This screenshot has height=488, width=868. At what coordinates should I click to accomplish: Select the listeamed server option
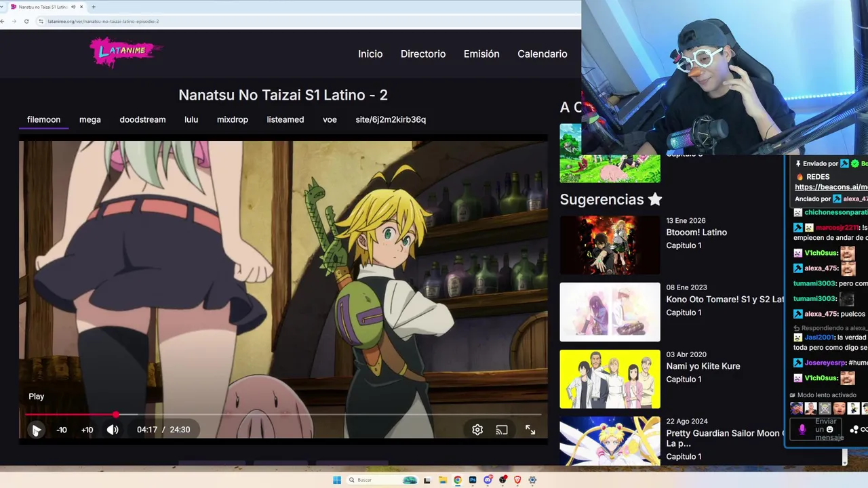point(285,119)
